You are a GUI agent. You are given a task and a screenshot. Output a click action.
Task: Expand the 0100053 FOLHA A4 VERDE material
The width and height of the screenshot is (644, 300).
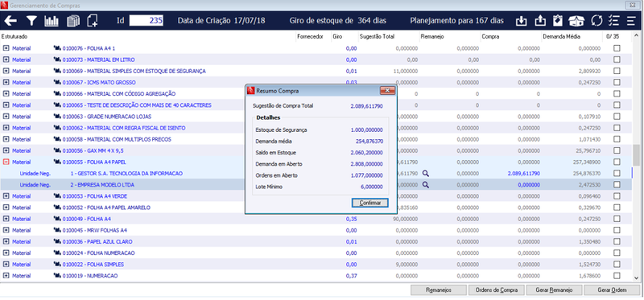(6, 196)
